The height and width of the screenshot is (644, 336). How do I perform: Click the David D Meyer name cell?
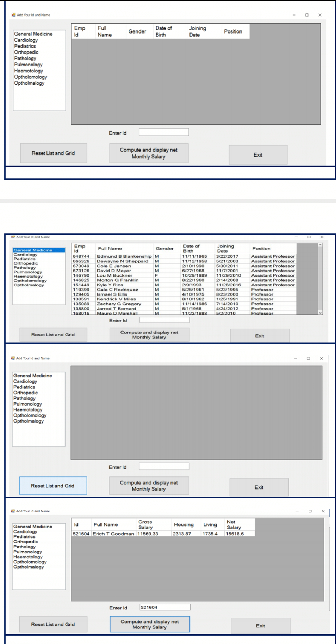tap(124, 271)
